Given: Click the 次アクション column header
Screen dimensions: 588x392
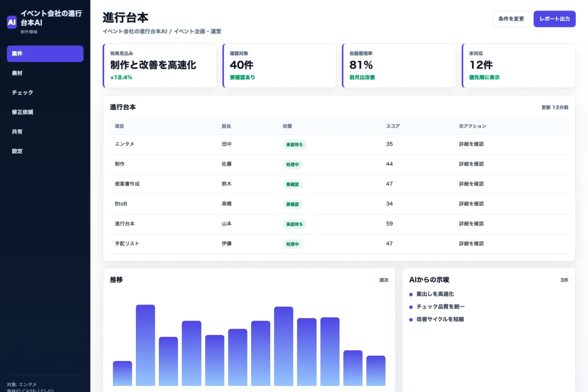Looking at the screenshot, I should (472, 126).
